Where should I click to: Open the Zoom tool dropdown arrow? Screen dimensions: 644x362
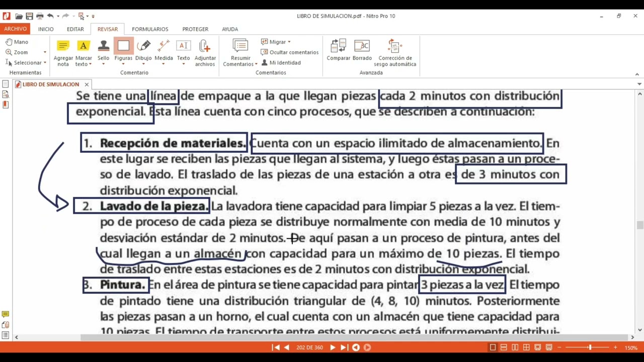point(45,52)
